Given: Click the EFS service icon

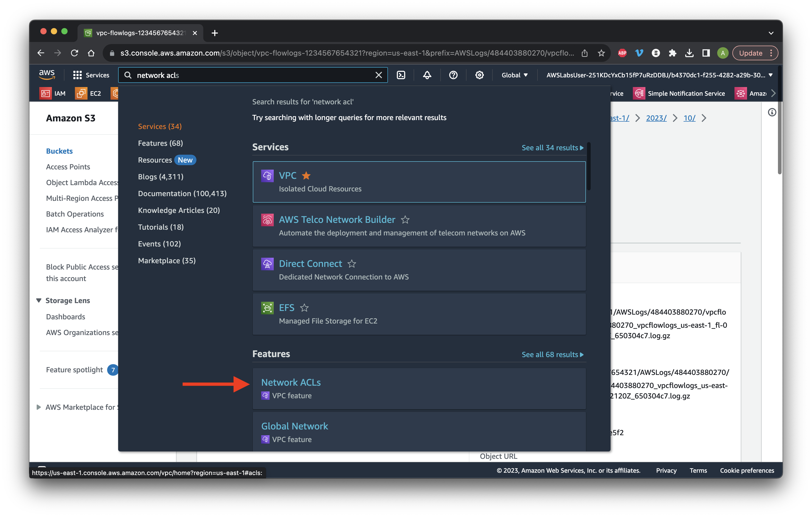Looking at the screenshot, I should click(x=267, y=308).
